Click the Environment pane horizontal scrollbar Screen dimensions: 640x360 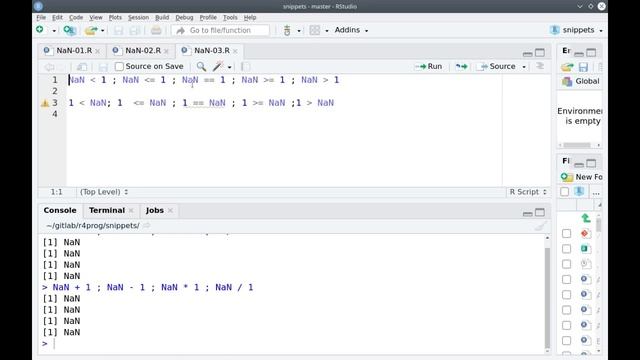(576, 145)
